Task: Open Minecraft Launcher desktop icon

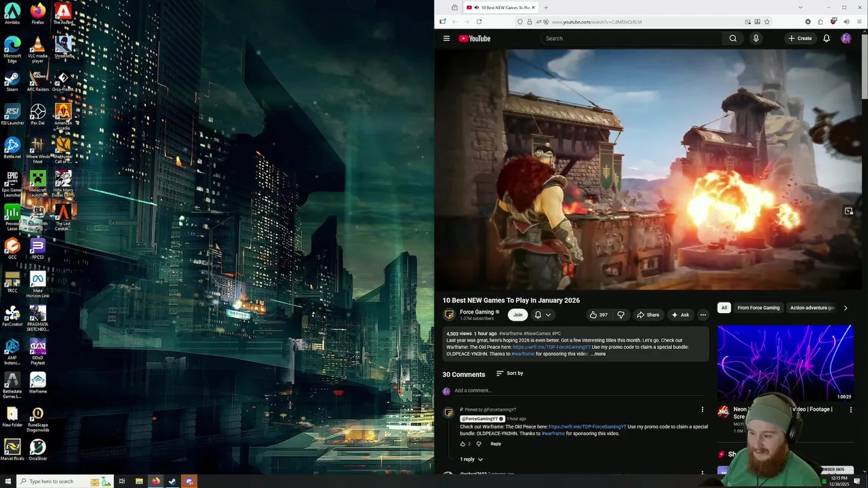Action: click(38, 183)
